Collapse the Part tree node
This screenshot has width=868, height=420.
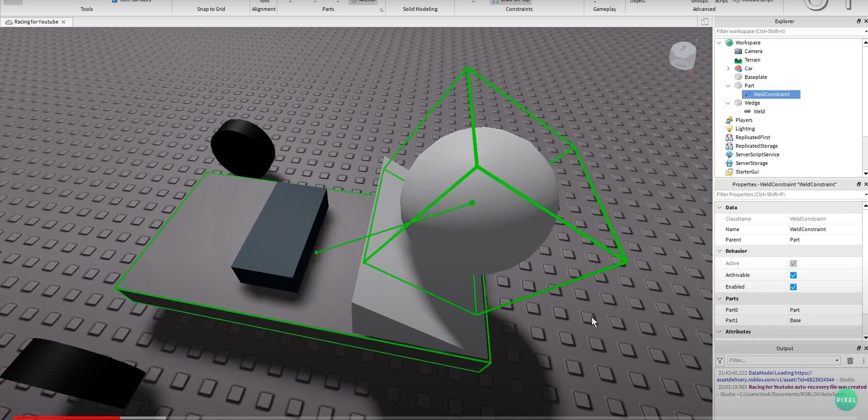[x=728, y=86]
